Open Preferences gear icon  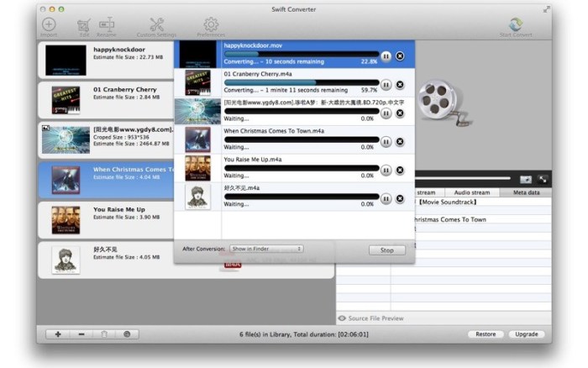click(x=211, y=25)
